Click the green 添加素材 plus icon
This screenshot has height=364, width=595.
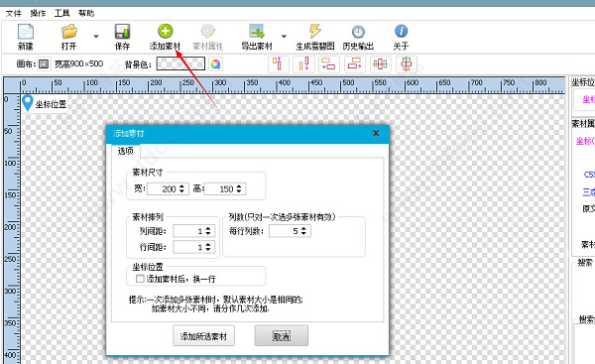(x=165, y=31)
